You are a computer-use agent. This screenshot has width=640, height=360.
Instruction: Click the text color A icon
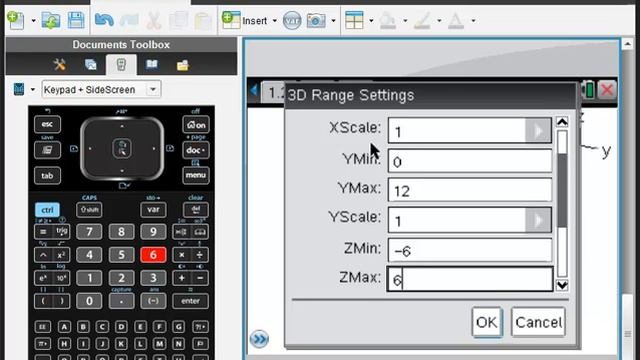(456, 20)
